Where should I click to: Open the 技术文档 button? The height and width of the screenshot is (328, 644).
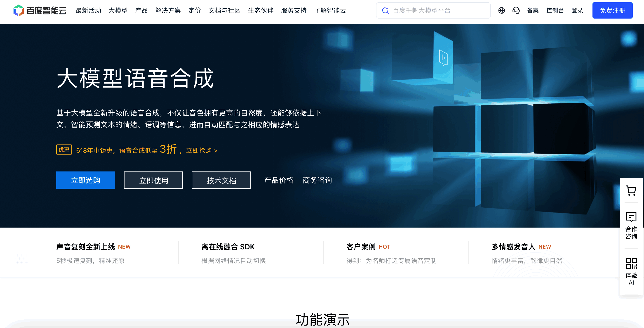[x=221, y=180]
